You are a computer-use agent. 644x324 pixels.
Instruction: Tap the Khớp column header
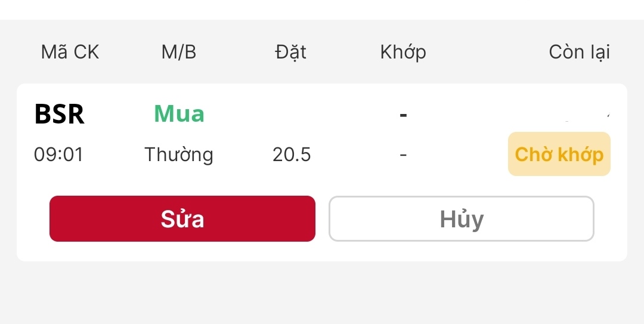403,53
